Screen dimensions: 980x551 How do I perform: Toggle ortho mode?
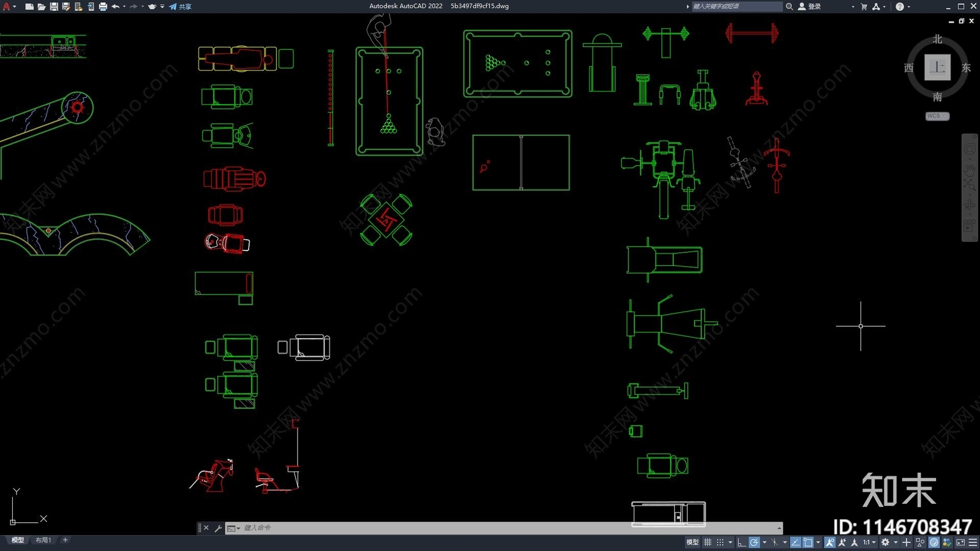click(x=742, y=542)
